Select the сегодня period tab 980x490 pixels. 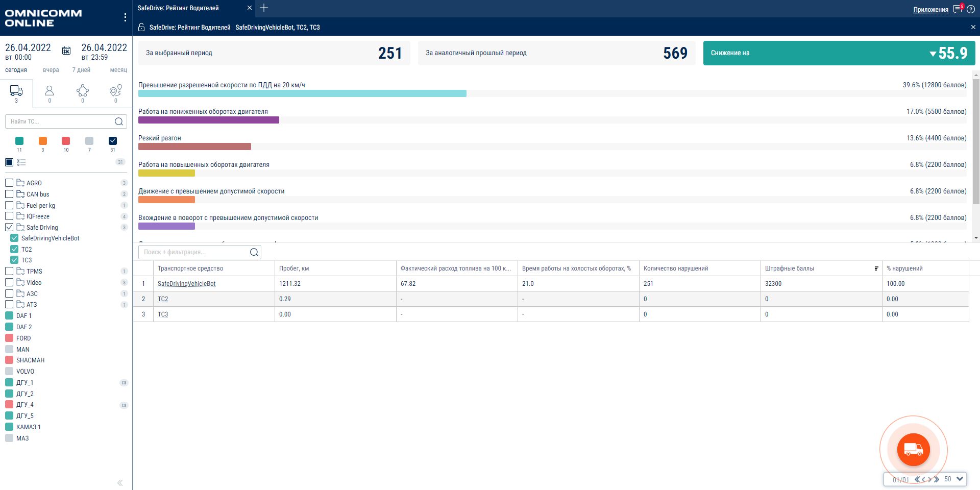16,70
